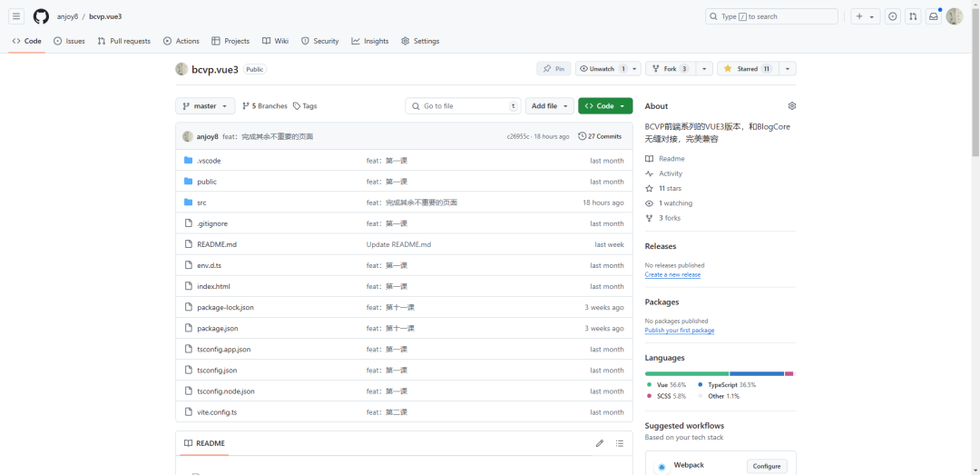Screen dimensions: 980x475
Task: Open the hamburger navigation menu
Action: [17, 16]
